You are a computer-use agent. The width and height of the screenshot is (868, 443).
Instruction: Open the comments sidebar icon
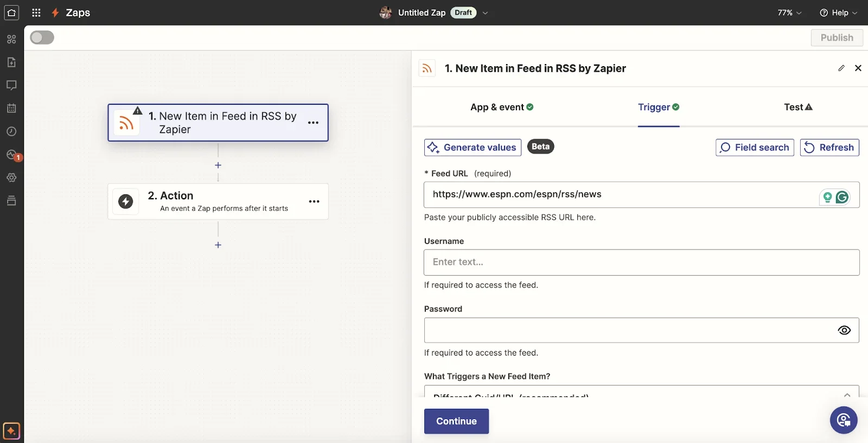point(11,85)
